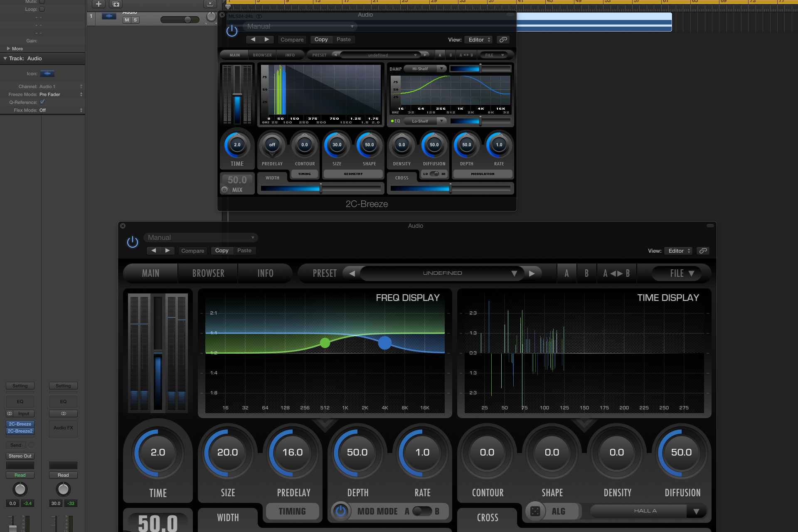This screenshot has width=798, height=532.
Task: Click blue high-shelf node in FREQ DISPLAY
Action: pos(385,343)
